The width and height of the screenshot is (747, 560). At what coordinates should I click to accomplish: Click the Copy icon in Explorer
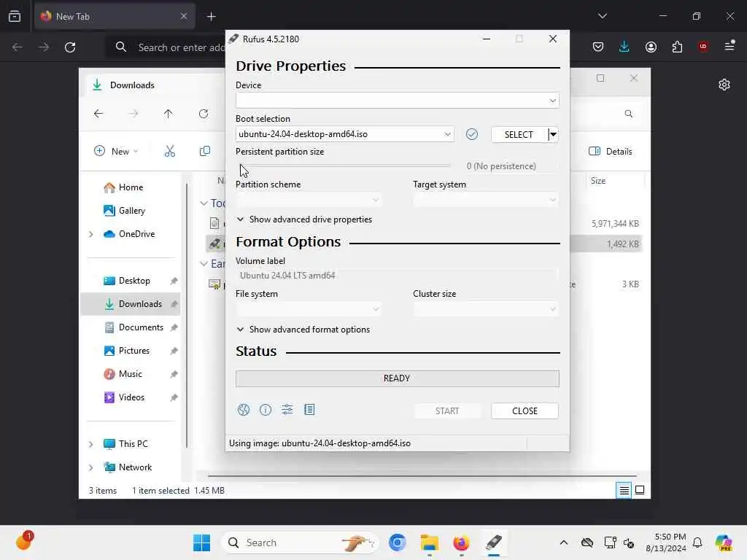click(x=205, y=152)
